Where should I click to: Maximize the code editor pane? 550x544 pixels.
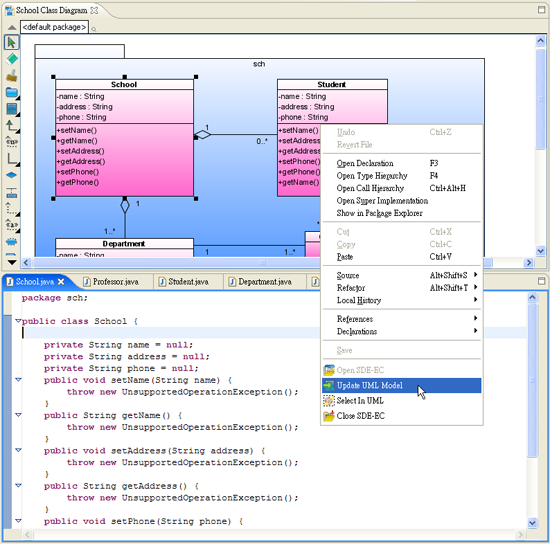pos(541,281)
